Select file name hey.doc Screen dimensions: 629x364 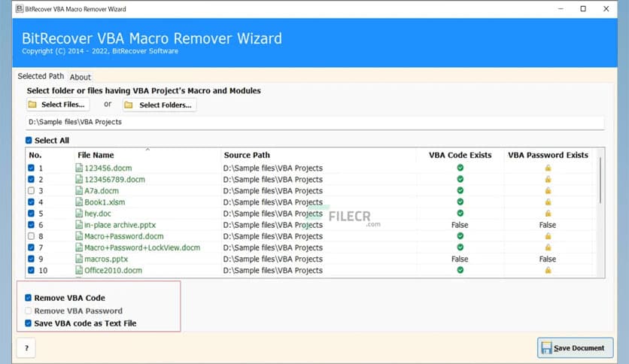point(98,214)
